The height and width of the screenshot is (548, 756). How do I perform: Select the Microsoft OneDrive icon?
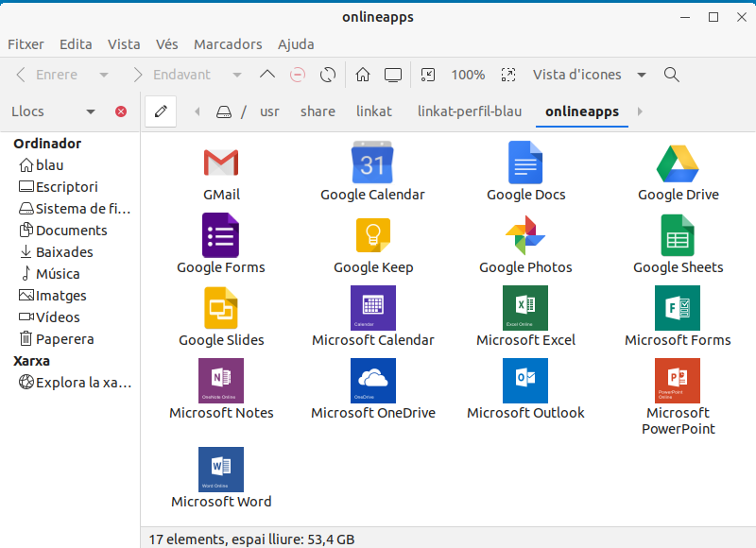[x=372, y=381]
